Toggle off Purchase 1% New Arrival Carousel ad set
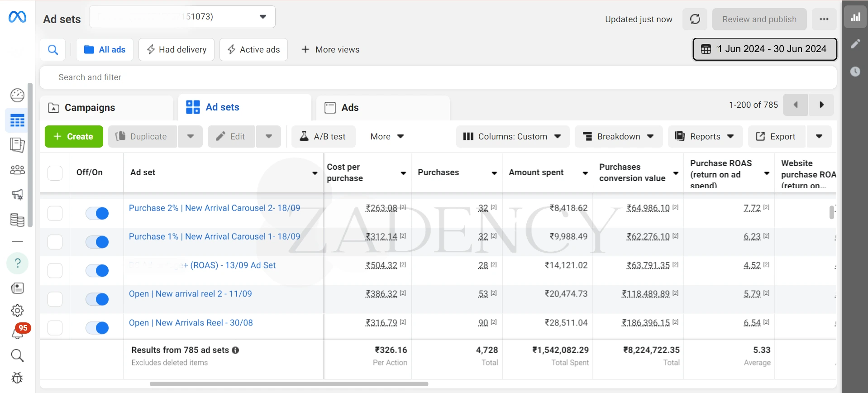Image resolution: width=868 pixels, height=393 pixels. point(97,242)
